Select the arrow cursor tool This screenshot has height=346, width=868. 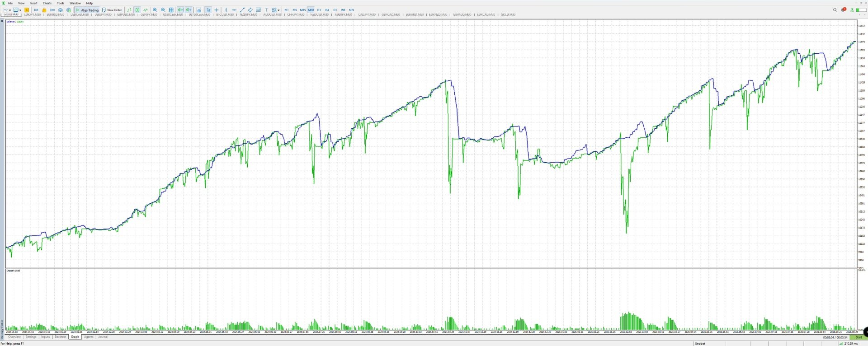tap(208, 10)
